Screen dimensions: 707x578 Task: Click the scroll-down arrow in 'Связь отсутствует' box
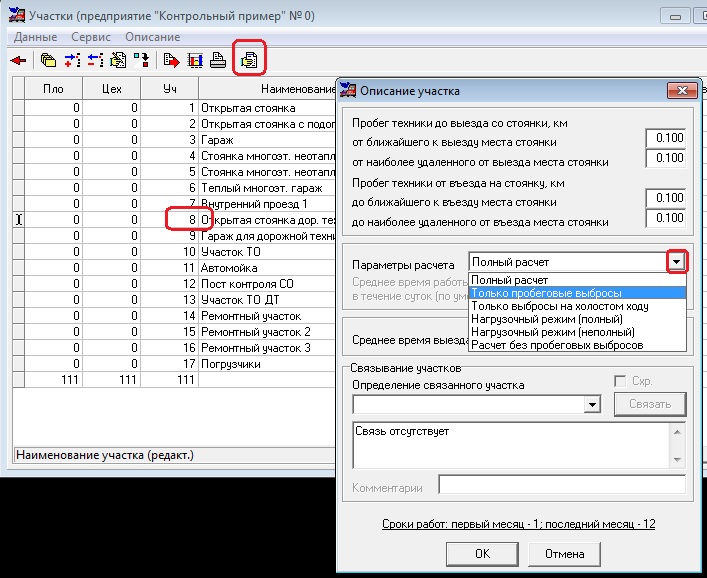click(677, 459)
